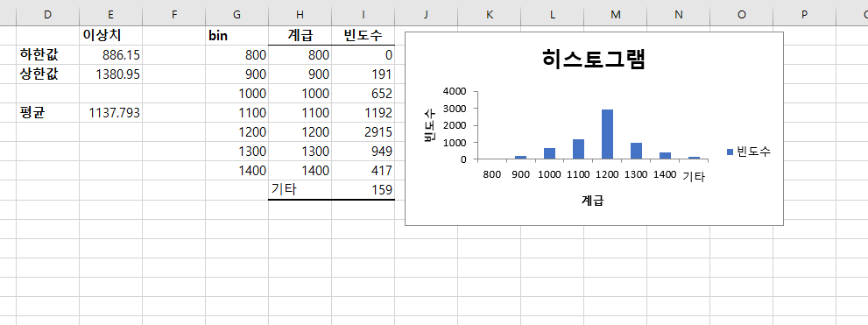Select the chart bar at 1100

click(x=578, y=150)
